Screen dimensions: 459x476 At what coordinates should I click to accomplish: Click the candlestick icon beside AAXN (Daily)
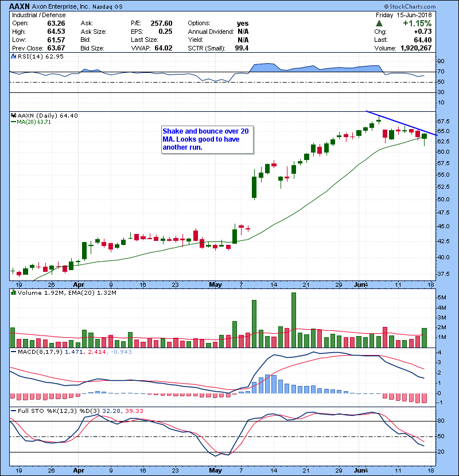pos(13,115)
